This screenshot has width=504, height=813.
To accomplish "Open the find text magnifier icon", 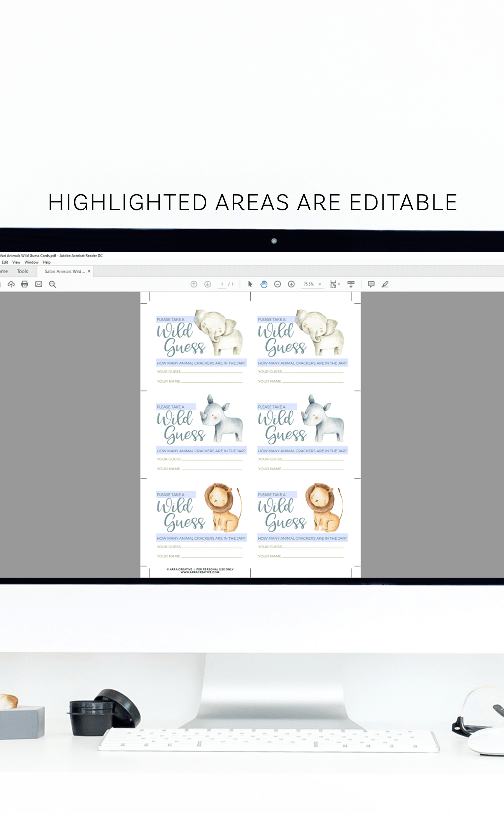I will [52, 284].
